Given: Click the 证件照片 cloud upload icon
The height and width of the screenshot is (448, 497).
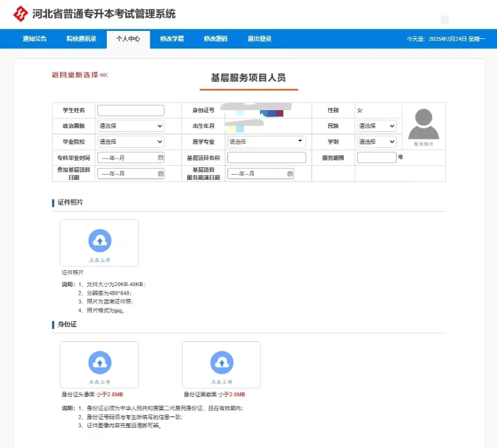Looking at the screenshot, I should point(99,240).
